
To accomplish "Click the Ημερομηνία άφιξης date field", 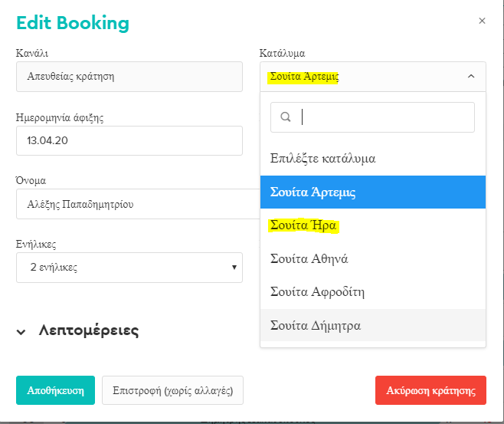I will click(x=129, y=140).
